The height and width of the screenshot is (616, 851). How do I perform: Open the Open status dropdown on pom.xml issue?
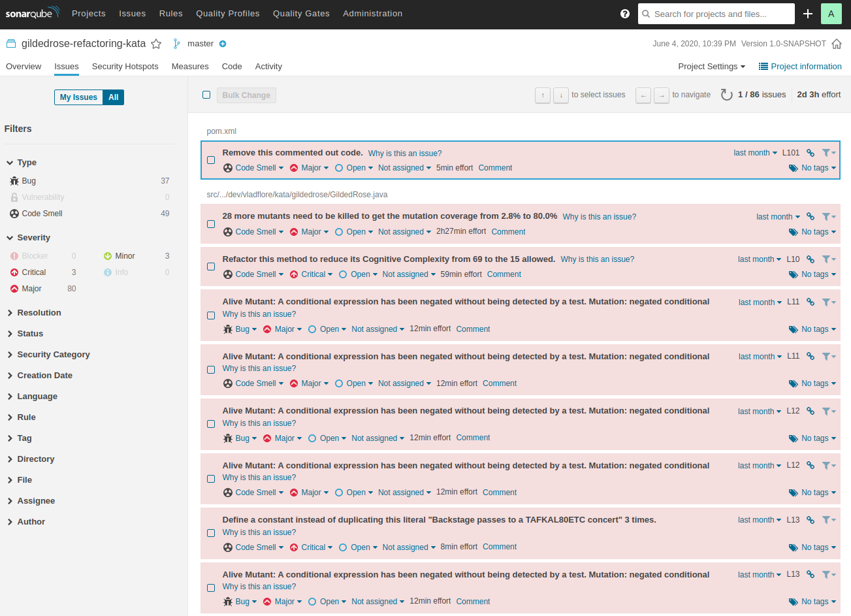pyautogui.click(x=354, y=168)
